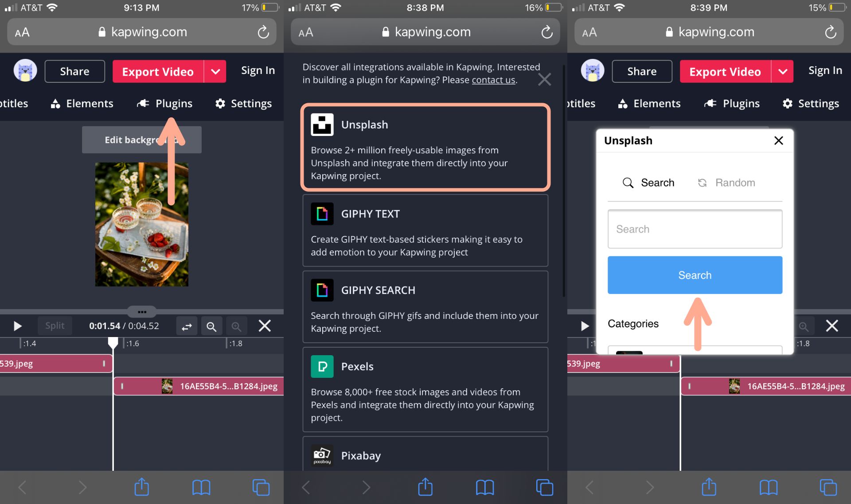Viewport: 851px width, 504px height.
Task: Open Export Video options arrow, right screen
Action: point(783,71)
